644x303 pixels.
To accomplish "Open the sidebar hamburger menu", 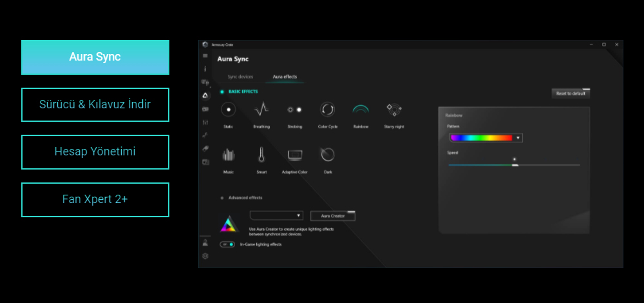I will (x=205, y=56).
